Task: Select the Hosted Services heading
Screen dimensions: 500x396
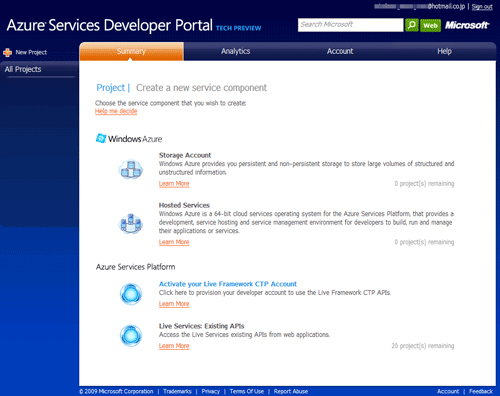Action: coord(184,205)
